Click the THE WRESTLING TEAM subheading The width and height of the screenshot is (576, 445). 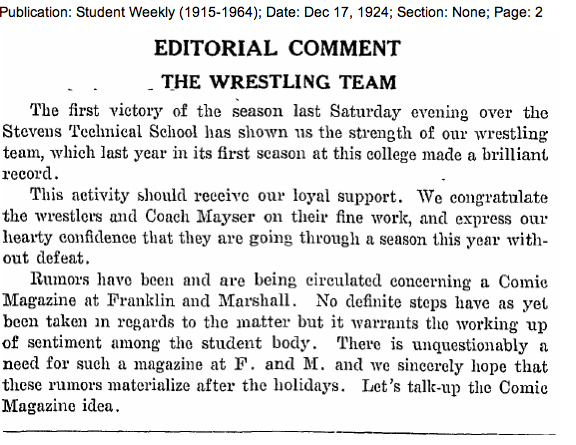click(x=279, y=82)
